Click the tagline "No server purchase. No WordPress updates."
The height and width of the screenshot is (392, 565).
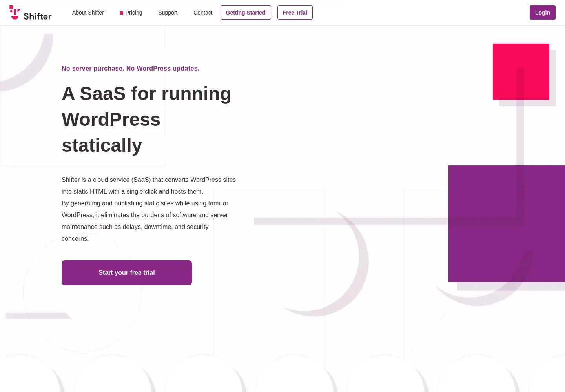[130, 68]
